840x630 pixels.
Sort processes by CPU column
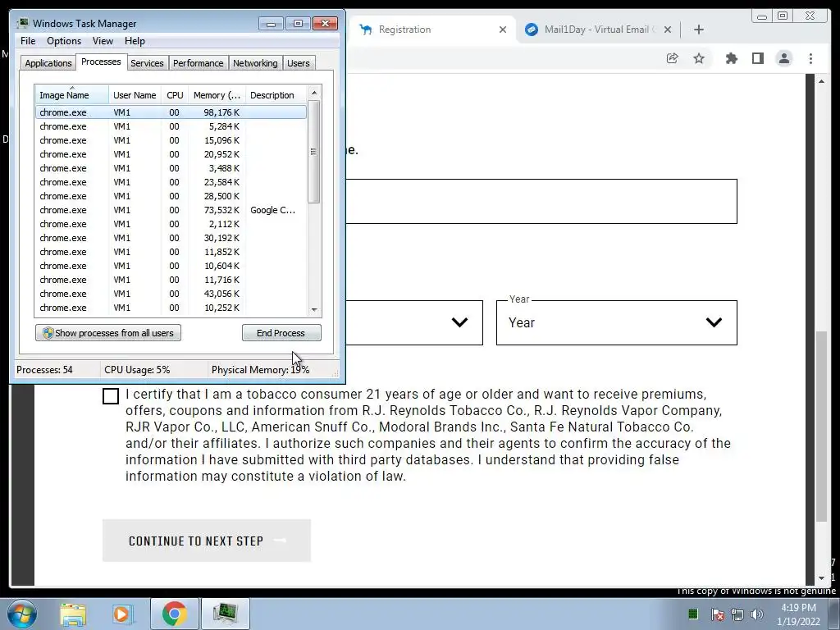coord(175,95)
